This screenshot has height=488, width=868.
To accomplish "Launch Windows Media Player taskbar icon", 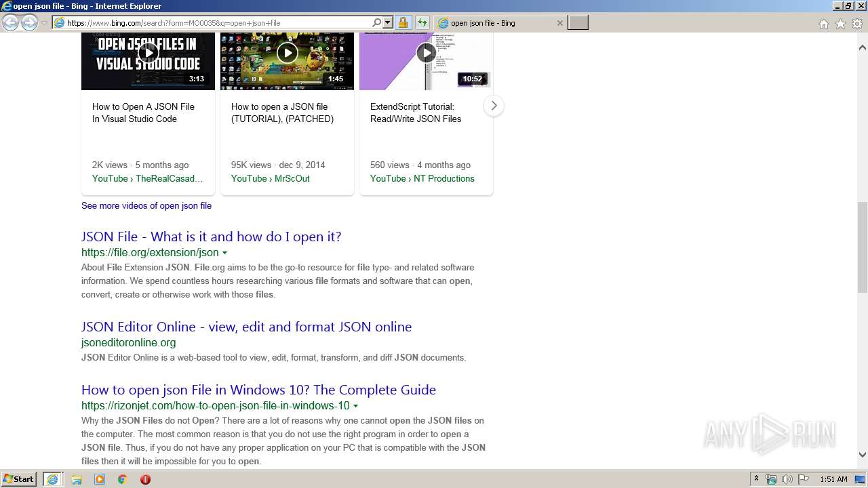I will [x=100, y=479].
